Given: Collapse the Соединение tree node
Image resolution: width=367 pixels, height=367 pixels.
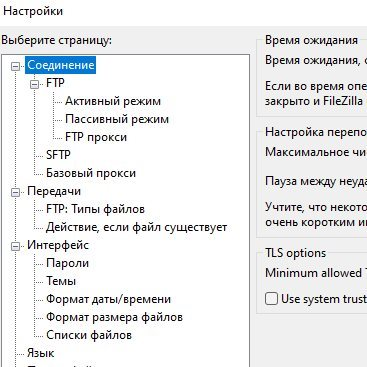Looking at the screenshot, I should click(x=16, y=66).
